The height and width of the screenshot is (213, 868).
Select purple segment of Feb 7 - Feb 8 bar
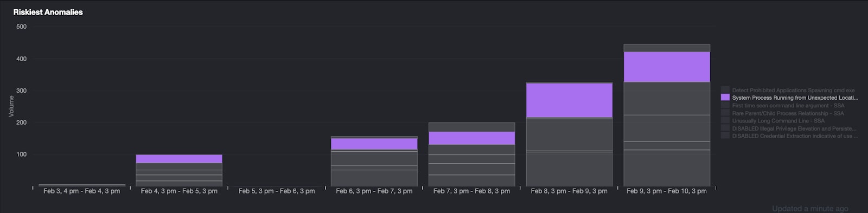pyautogui.click(x=471, y=138)
